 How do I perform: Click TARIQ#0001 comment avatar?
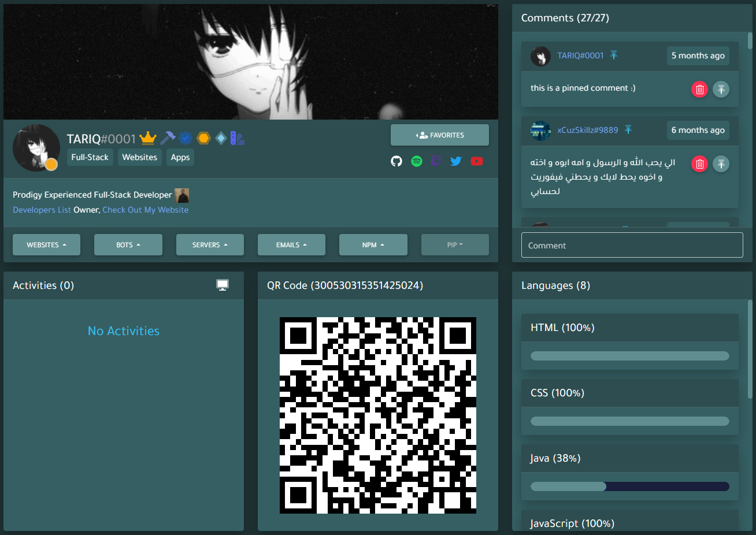pos(540,56)
